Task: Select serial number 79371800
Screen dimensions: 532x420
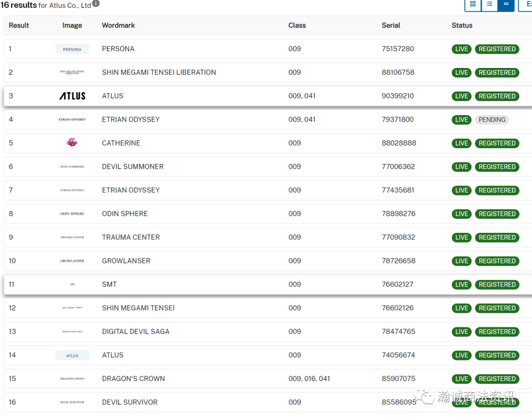Action: point(398,120)
